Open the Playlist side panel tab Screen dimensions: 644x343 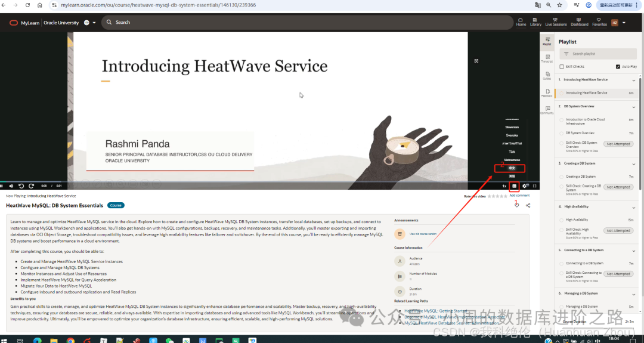point(547,42)
